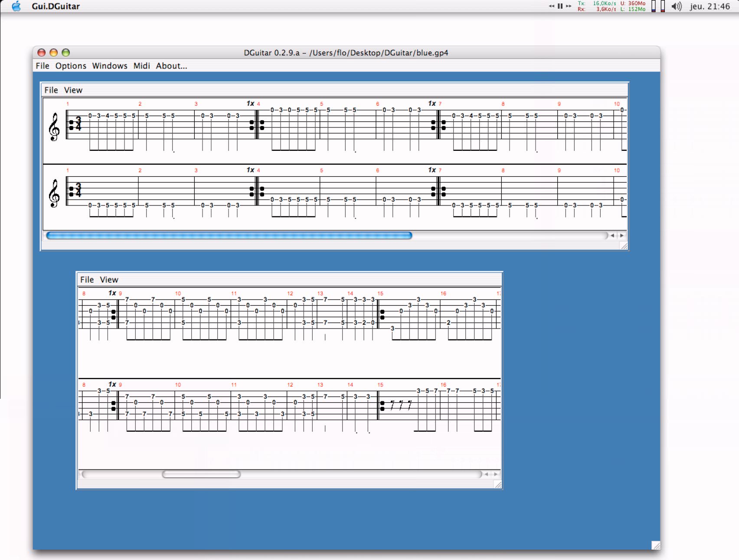Image resolution: width=739 pixels, height=560 pixels.
Task: Open the main File menu
Action: point(43,66)
